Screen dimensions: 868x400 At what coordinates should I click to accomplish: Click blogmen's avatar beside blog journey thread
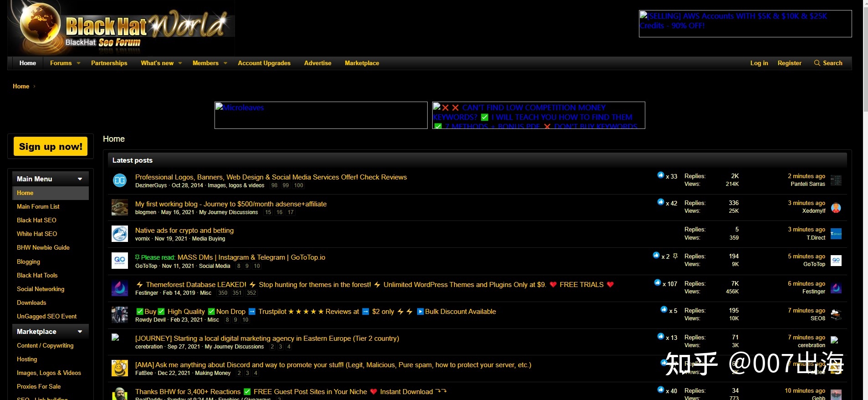pos(120,207)
